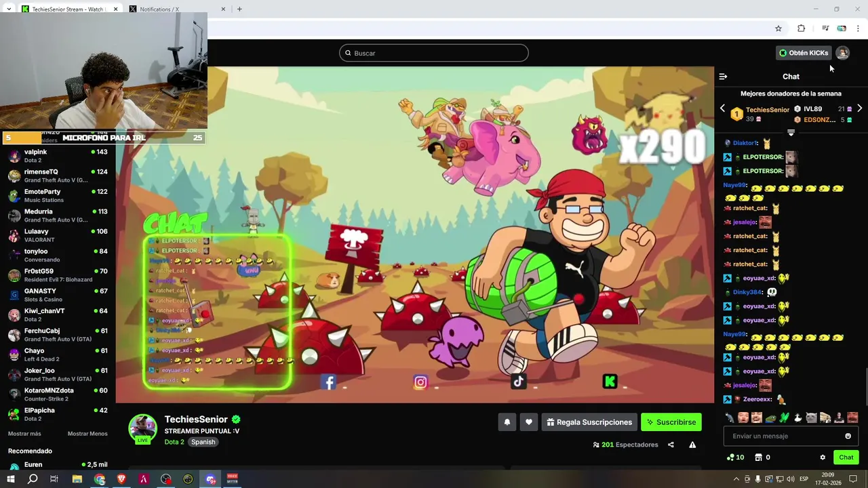Expand the top donors leaderboard handle
868x488 pixels.
(791, 132)
